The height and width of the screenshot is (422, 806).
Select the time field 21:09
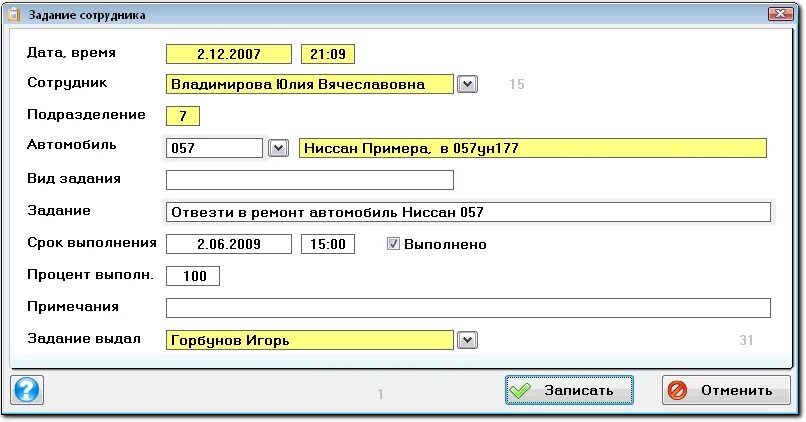[328, 54]
